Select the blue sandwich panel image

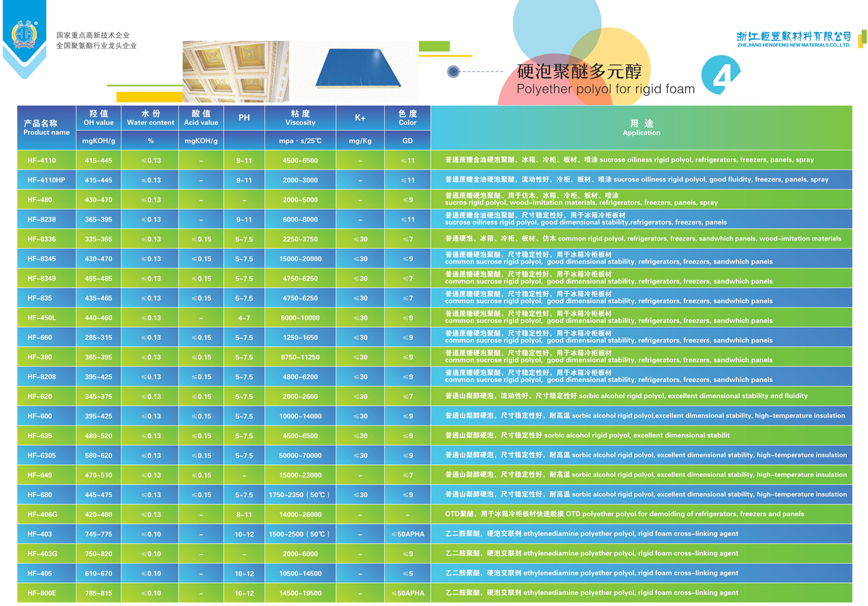pyautogui.click(x=358, y=69)
